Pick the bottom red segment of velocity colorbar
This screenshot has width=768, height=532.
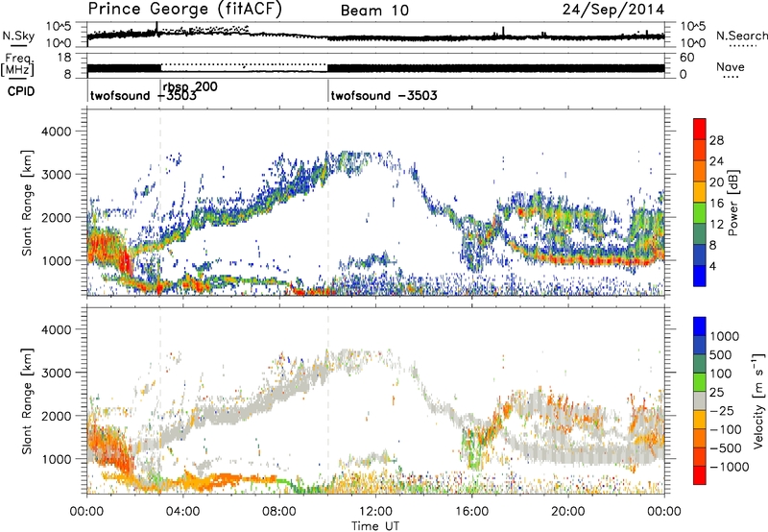point(700,475)
